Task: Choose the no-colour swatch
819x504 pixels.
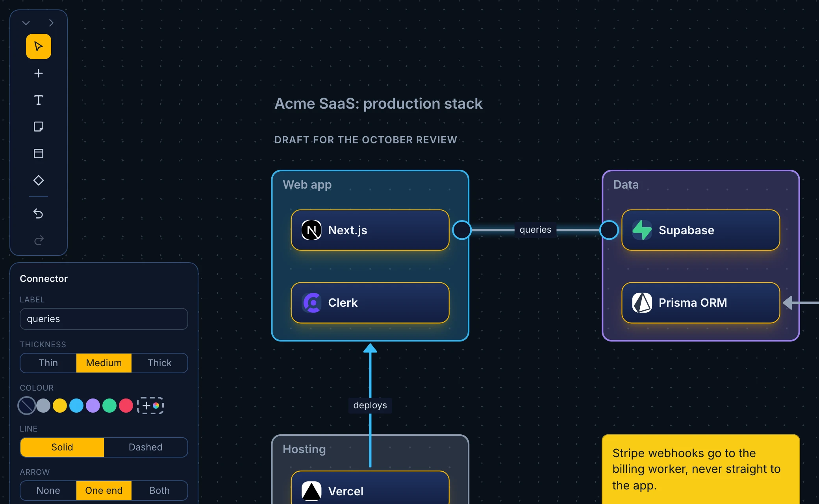Action: [x=27, y=406]
